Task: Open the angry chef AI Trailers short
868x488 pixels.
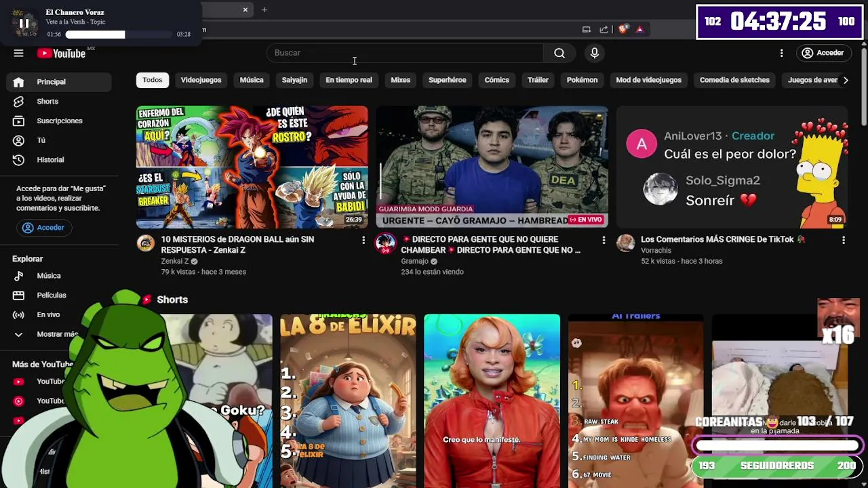Action: click(636, 401)
